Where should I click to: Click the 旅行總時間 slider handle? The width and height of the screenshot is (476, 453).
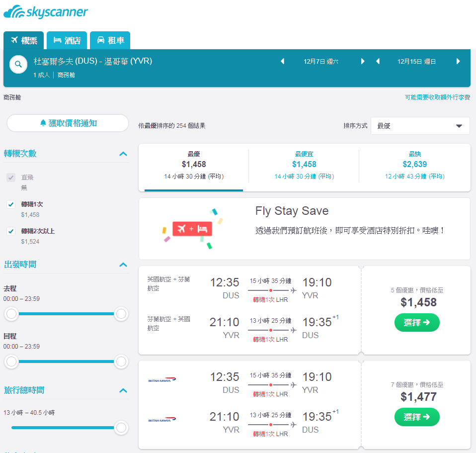(121, 428)
